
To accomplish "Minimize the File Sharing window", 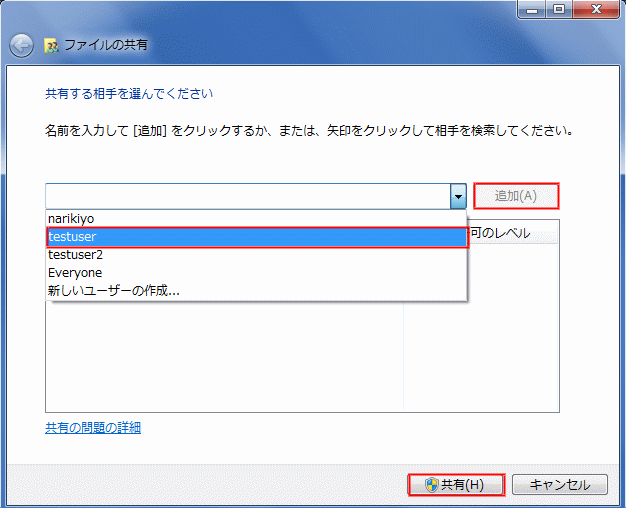I will [531, 10].
